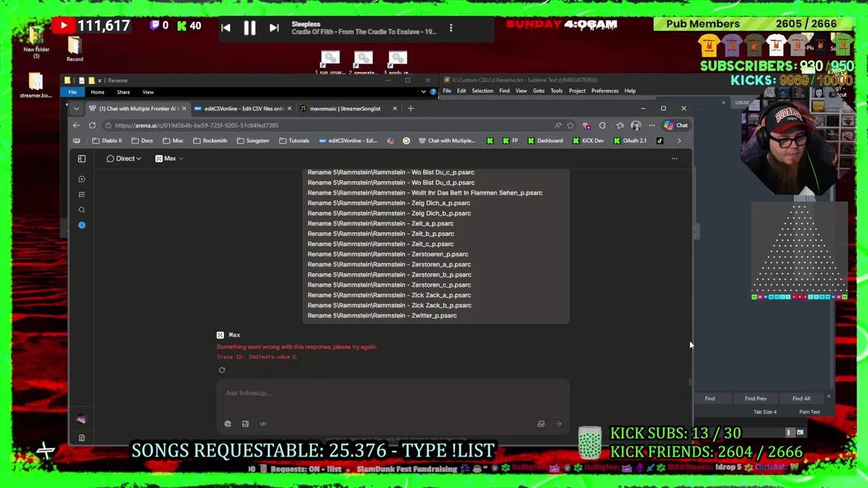This screenshot has height=488, width=868.
Task: Show more bookmarks overflow arrow
Action: [x=679, y=141]
